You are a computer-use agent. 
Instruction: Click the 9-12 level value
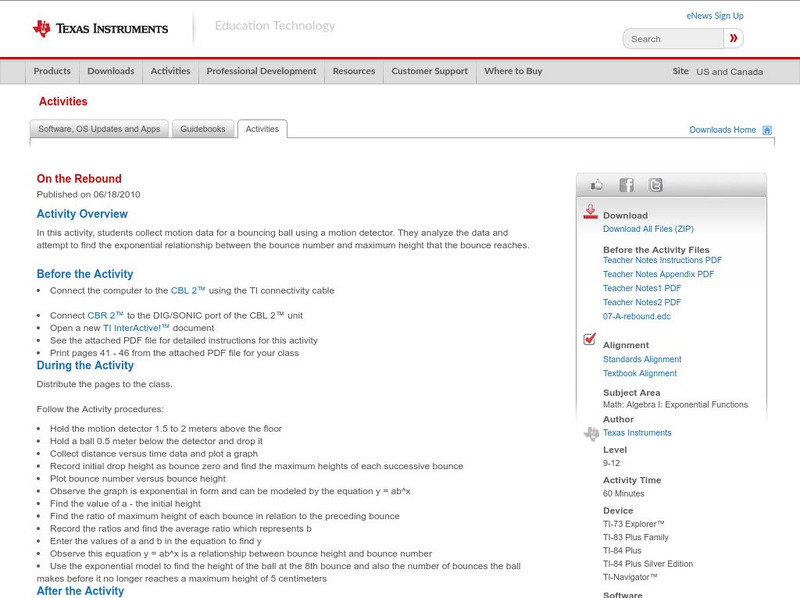[x=611, y=463]
